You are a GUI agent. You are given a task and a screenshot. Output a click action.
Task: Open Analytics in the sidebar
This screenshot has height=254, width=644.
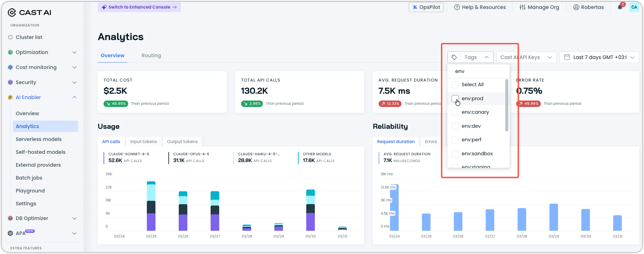(45, 126)
